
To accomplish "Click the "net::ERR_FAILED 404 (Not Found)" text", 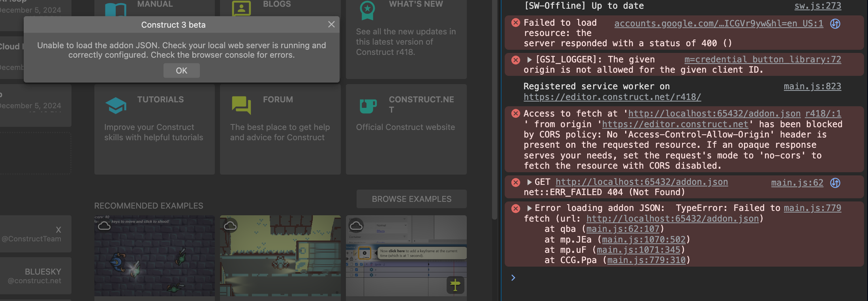I will (604, 192).
